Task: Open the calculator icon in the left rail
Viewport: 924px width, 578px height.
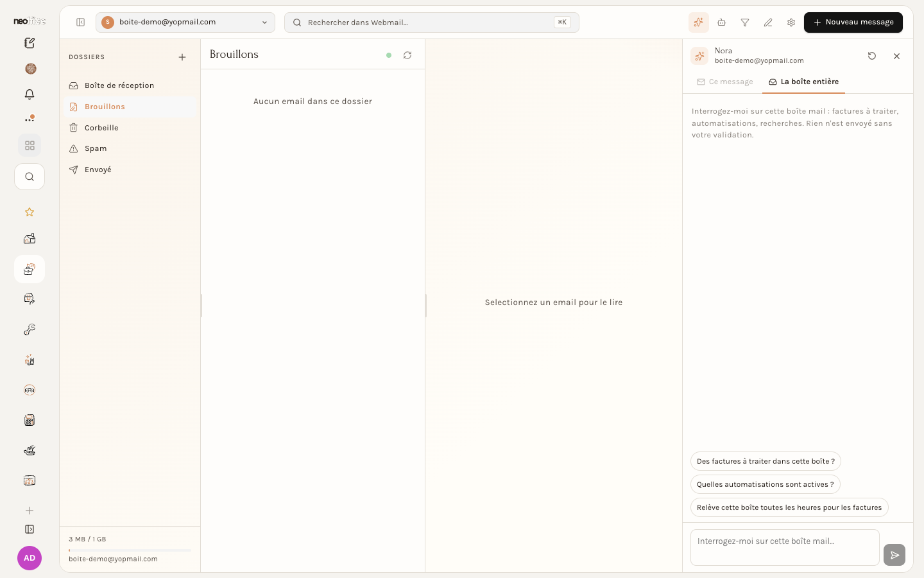Action: point(30,420)
